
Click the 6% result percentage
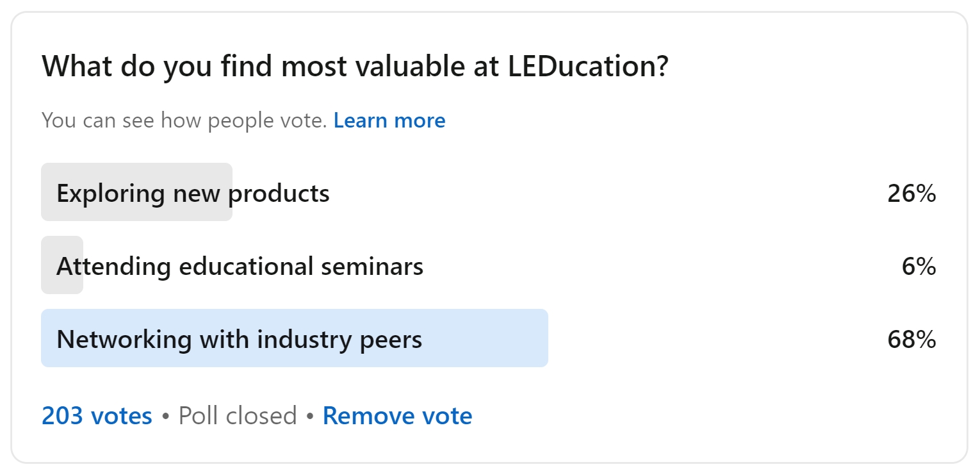point(919,266)
